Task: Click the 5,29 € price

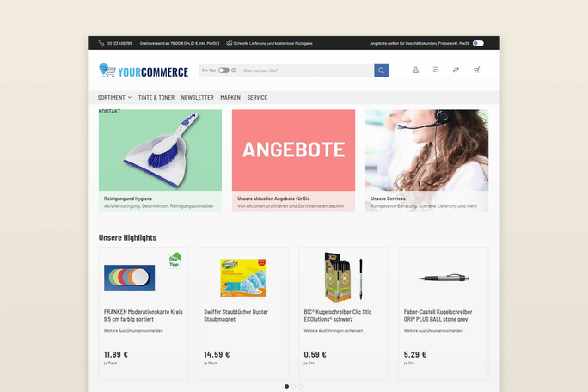Action: (415, 354)
